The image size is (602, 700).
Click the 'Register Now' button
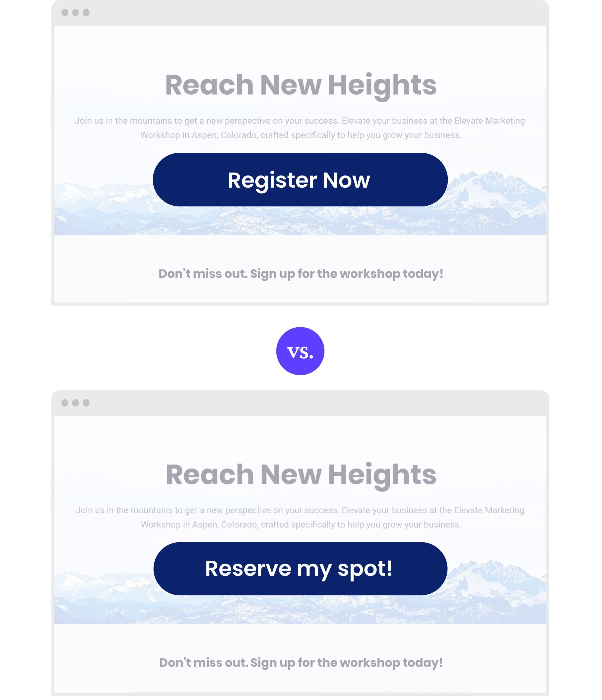coord(300,179)
